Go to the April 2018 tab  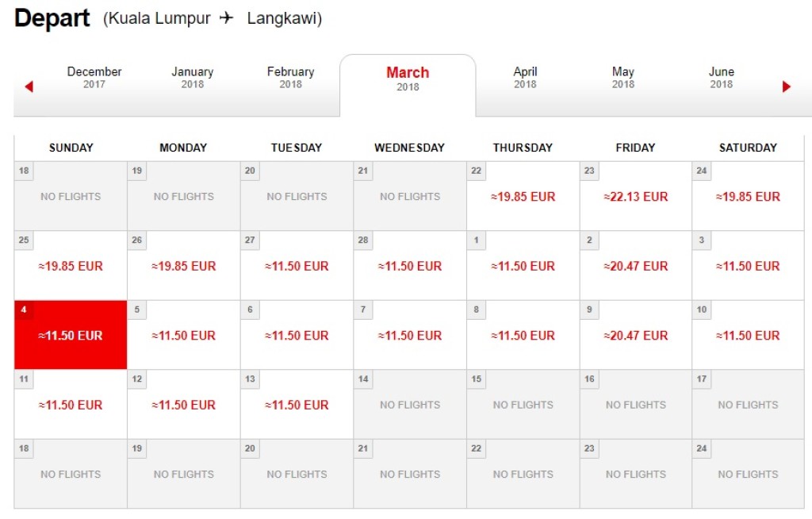tap(525, 78)
